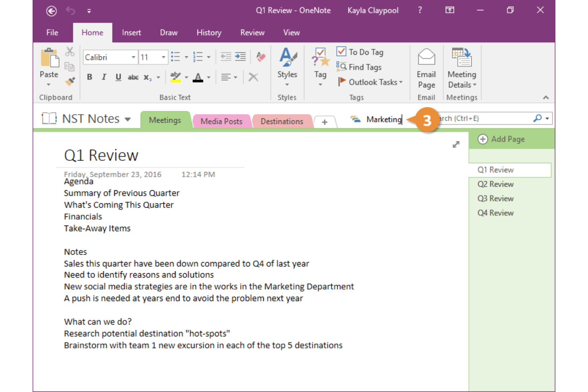Toggle Subscript formatting

tap(147, 77)
